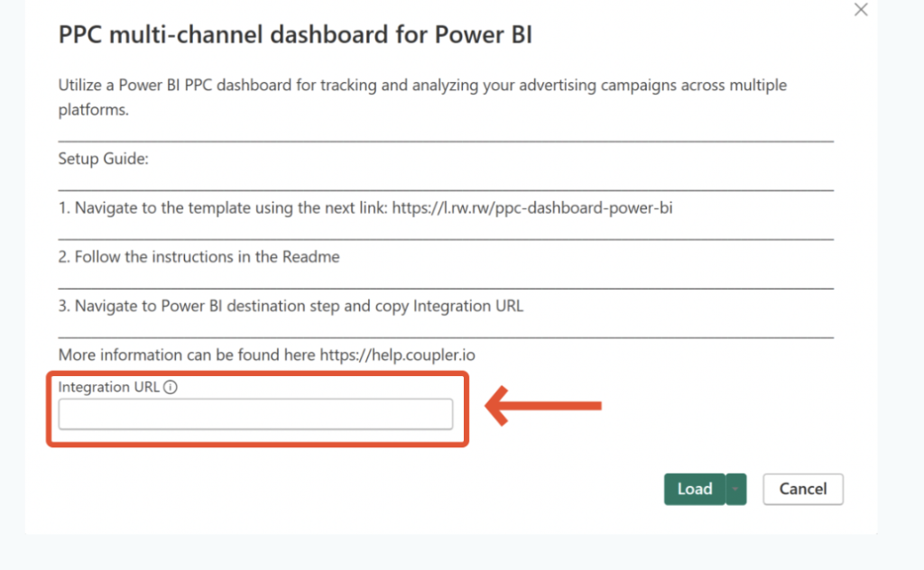
Task: Close the PPC dashboard dialog
Action: [x=861, y=9]
